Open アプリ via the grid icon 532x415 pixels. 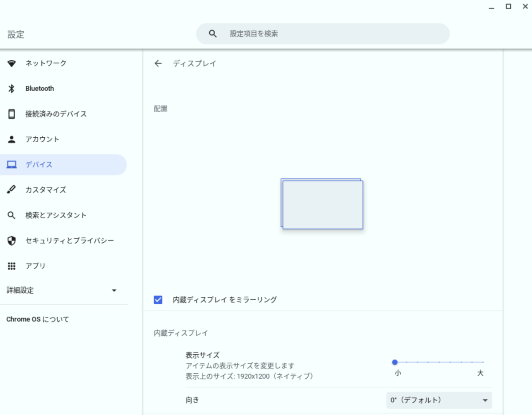coord(12,265)
